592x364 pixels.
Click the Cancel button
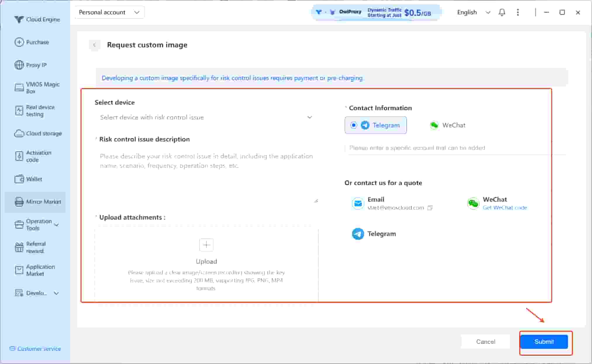(485, 341)
